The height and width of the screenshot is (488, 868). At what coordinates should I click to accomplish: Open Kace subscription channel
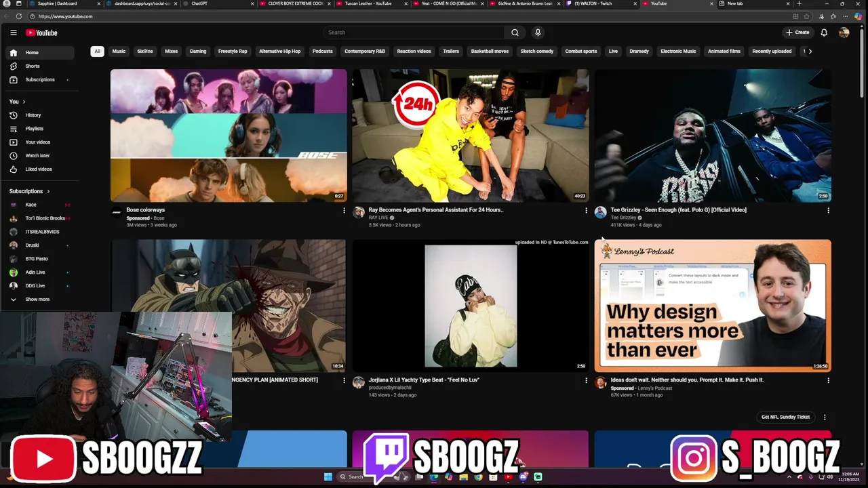tap(41, 205)
